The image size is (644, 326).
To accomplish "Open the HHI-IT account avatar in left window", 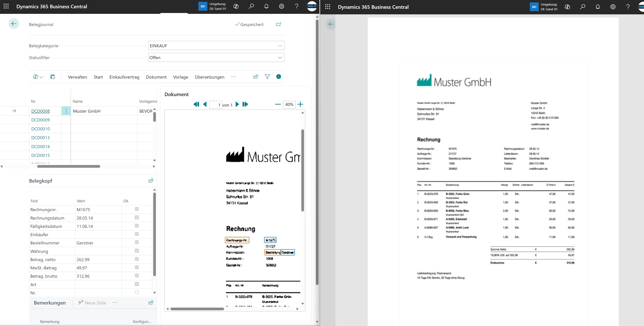I will 312,6.
